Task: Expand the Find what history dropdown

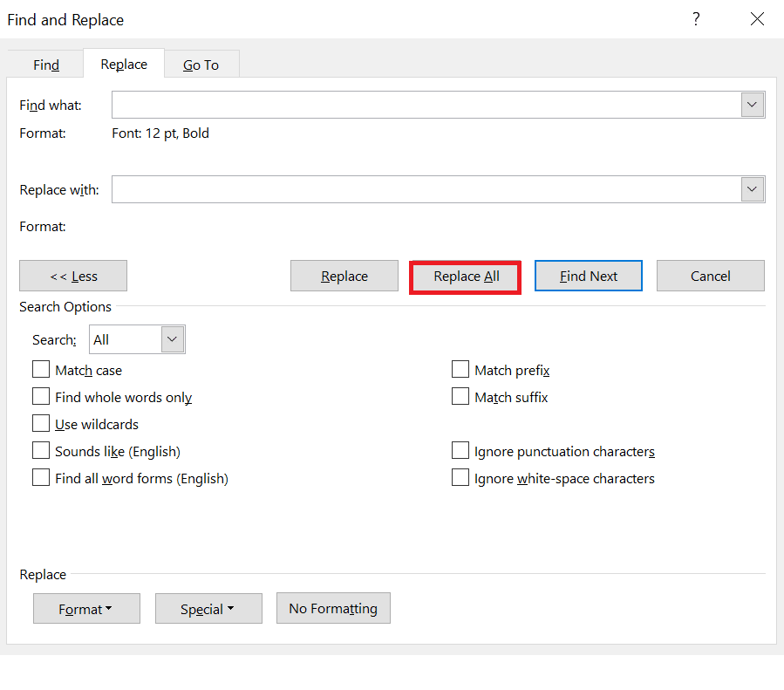Action: [752, 105]
